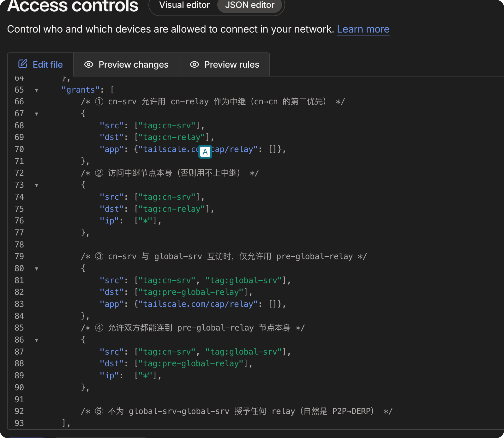Collapse the block at line 73
Image resolution: width=504 pixels, height=438 pixels.
coord(37,185)
